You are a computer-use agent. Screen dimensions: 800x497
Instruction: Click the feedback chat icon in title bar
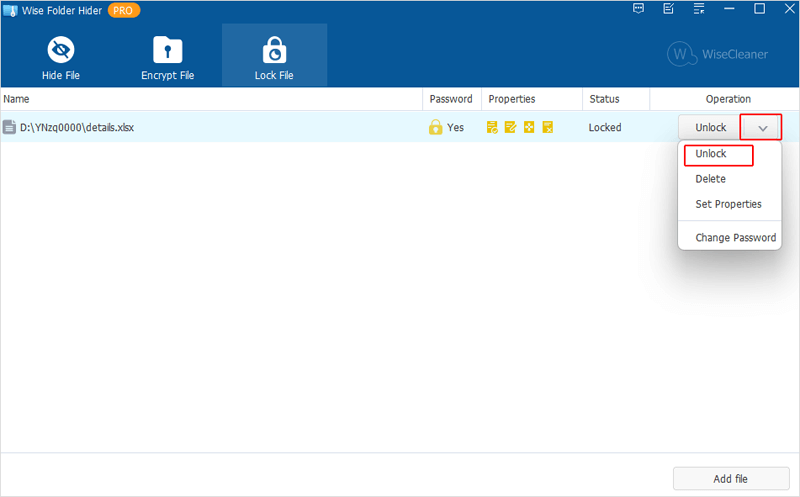[638, 9]
